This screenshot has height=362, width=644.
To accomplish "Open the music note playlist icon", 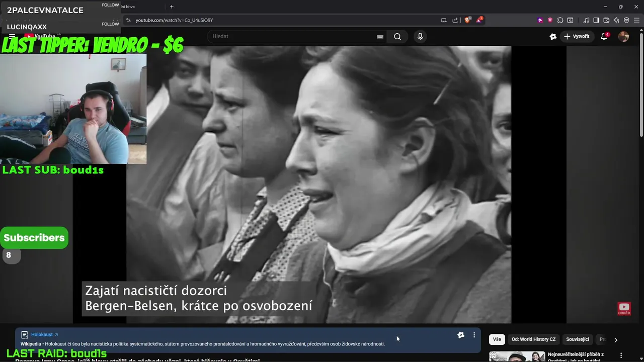I will (x=586, y=20).
